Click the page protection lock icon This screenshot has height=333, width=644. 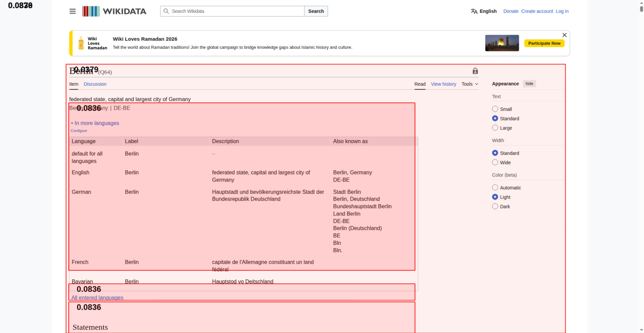click(x=475, y=71)
